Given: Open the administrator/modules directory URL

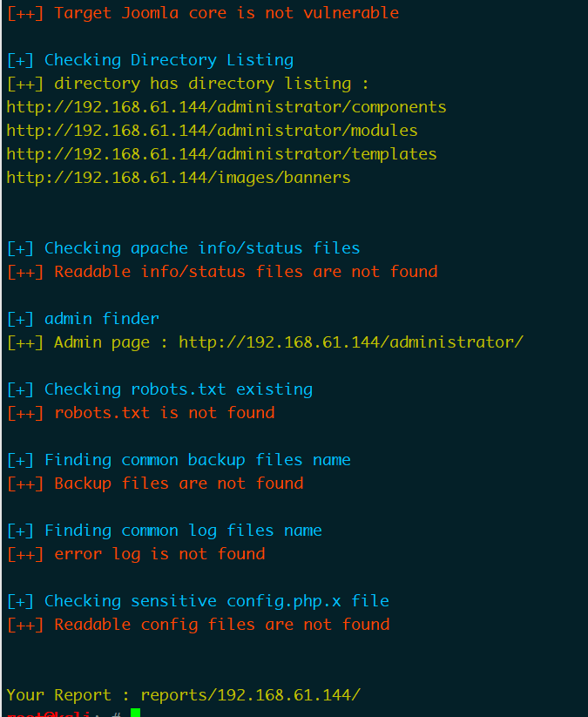Looking at the screenshot, I should [213, 131].
